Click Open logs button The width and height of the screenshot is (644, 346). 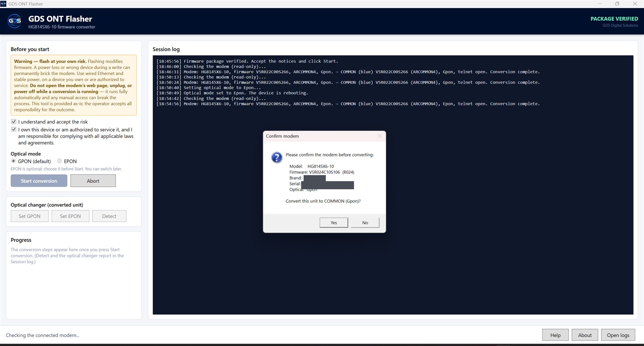point(618,335)
